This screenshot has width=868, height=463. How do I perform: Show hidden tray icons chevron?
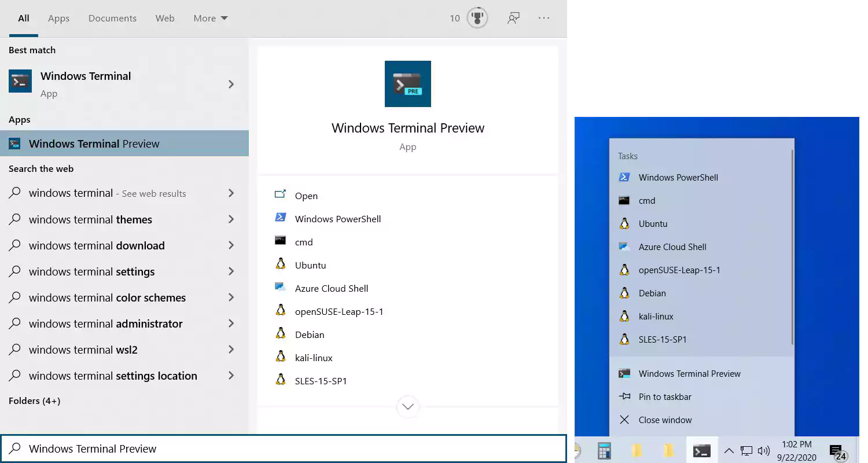[x=729, y=451]
